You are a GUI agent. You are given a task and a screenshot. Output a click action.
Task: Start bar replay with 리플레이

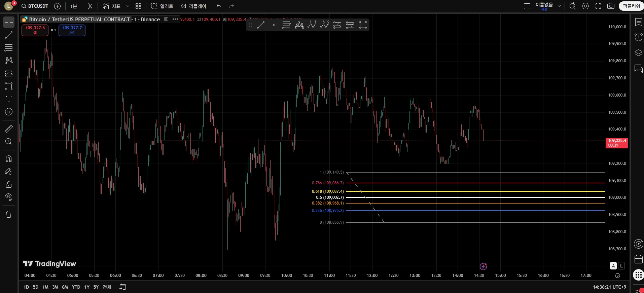tap(193, 6)
